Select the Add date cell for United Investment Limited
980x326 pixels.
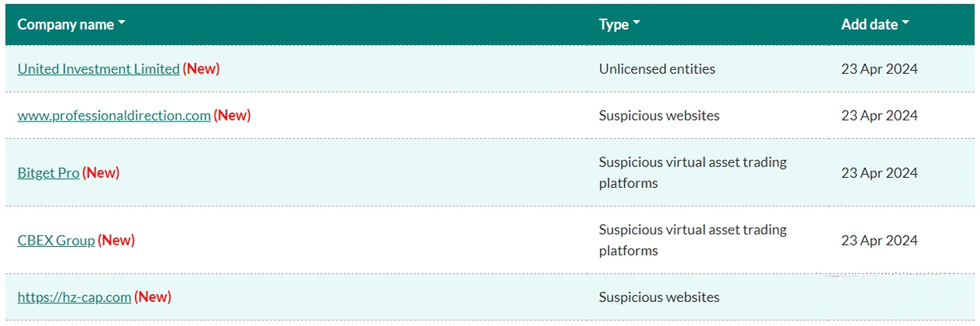tap(878, 69)
